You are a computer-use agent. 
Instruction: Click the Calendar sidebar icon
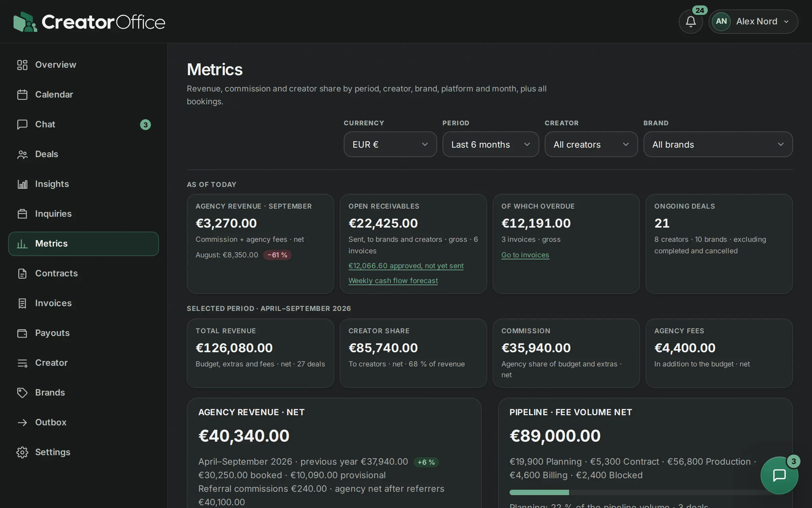[x=22, y=94]
